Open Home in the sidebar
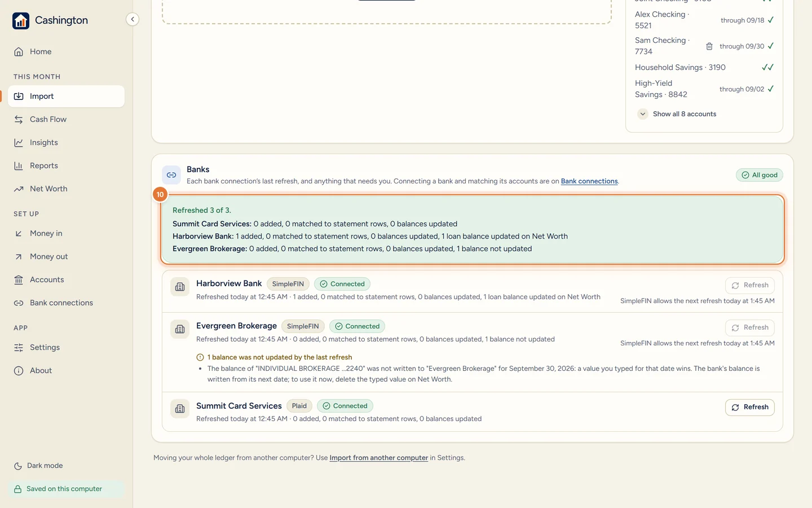The image size is (812, 508). (67, 51)
